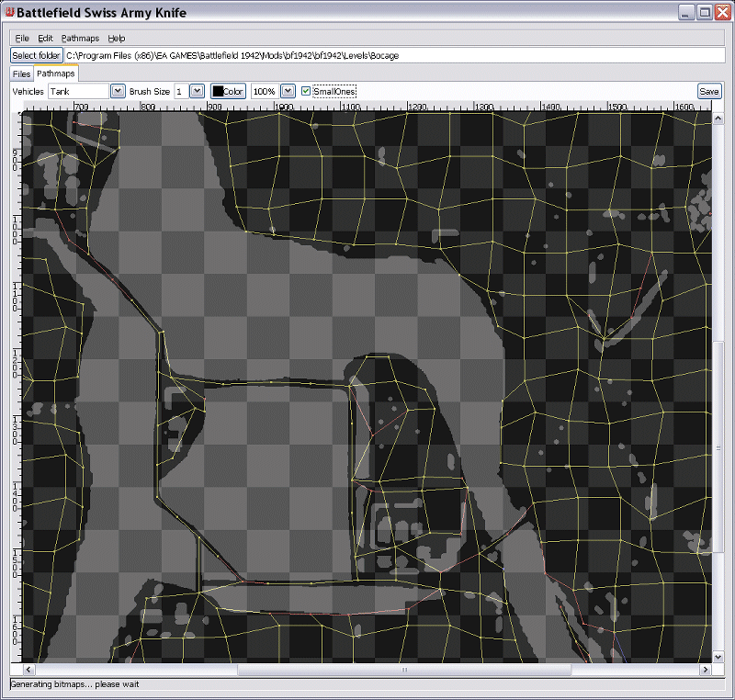Click the 'Generating bitmaps... please wait' status text
The image size is (735, 700).
[75, 684]
